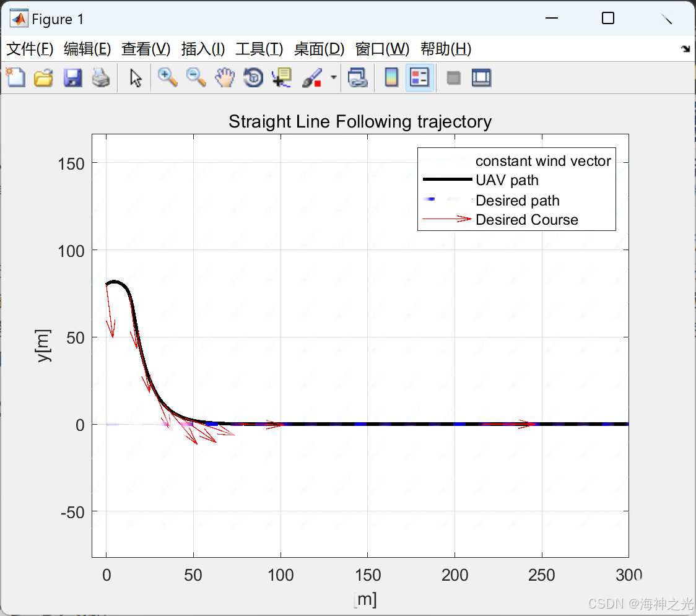Click the Hide Plot Tools icon
The image size is (696, 616).
tap(453, 78)
